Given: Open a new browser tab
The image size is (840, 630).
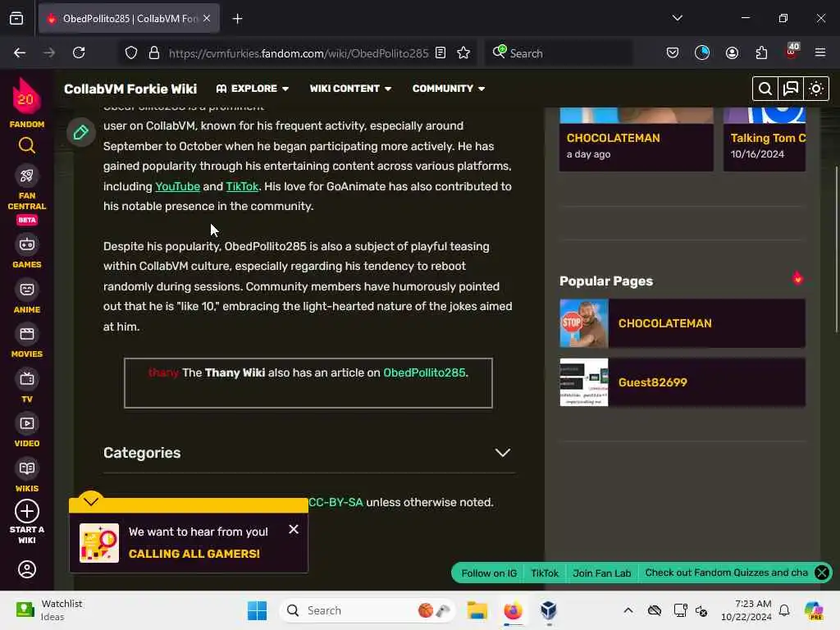Looking at the screenshot, I should 237,19.
